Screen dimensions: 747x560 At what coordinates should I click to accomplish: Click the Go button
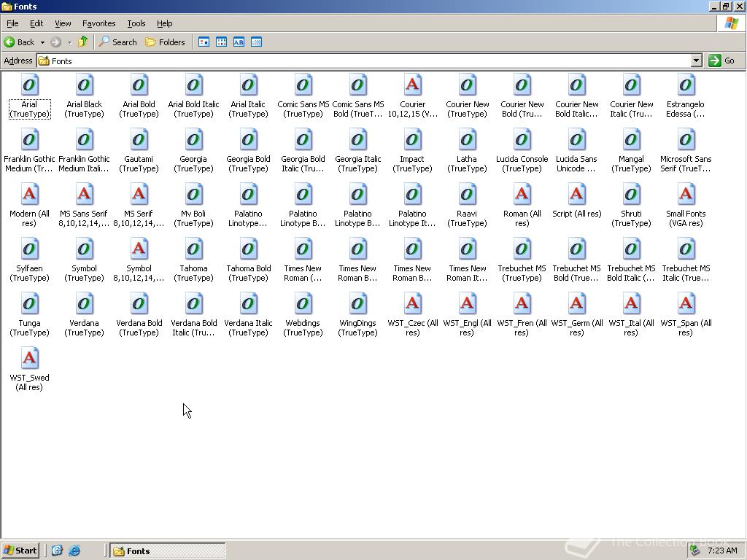tap(721, 61)
